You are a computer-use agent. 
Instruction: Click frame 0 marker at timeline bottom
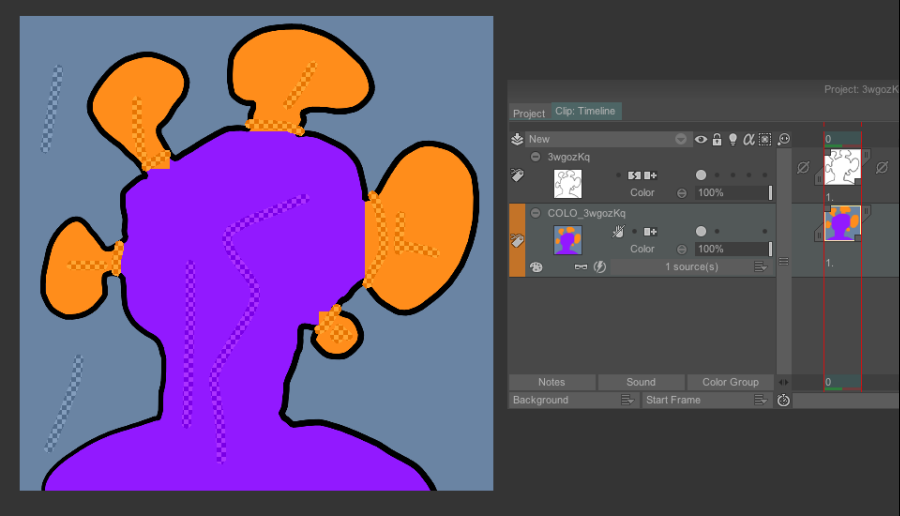(842, 382)
